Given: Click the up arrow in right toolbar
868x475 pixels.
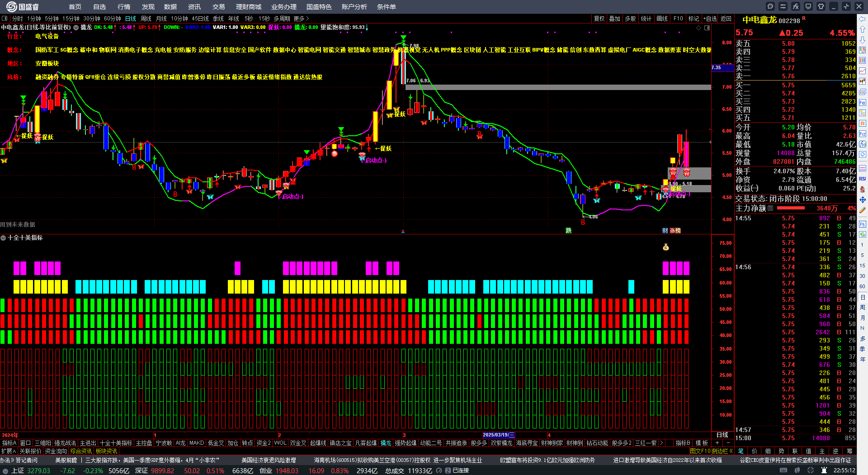Looking at the screenshot, I should [863, 29].
